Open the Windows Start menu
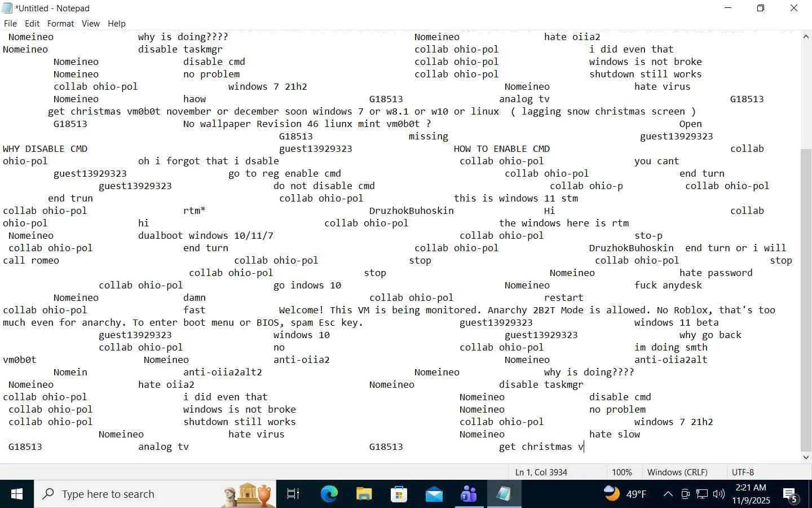This screenshot has height=508, width=812. pos(17,494)
